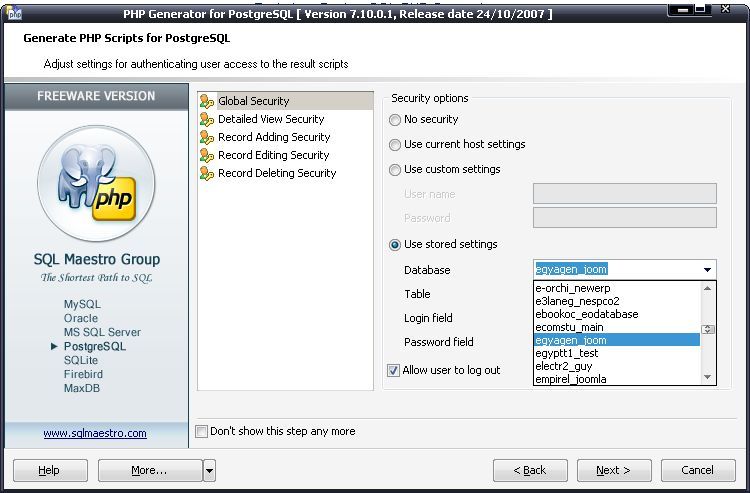This screenshot has height=493, width=750.
Task: Pick egyagen_joom in the dropdown list
Action: 617,340
